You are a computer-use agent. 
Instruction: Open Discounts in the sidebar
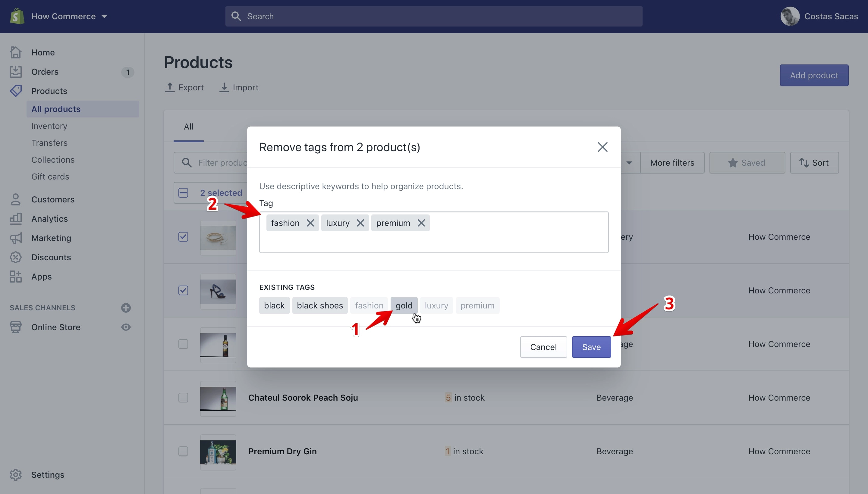51,258
